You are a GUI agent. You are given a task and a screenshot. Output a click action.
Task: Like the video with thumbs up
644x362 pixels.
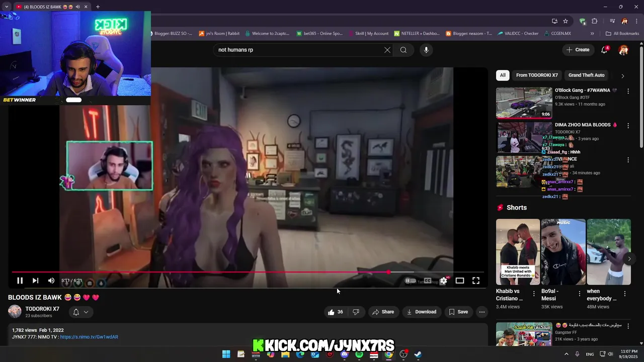[335, 312]
